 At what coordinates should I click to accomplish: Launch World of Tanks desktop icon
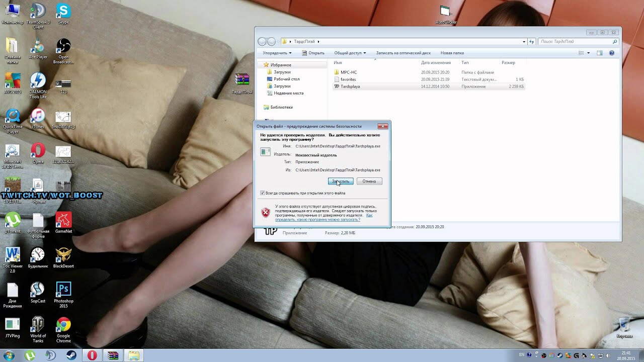[x=38, y=330]
